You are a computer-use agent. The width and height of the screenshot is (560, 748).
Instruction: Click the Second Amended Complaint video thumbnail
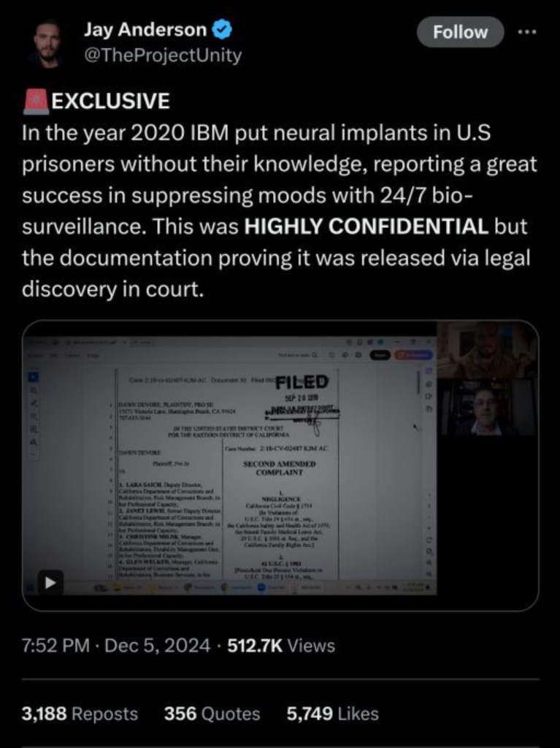280,465
